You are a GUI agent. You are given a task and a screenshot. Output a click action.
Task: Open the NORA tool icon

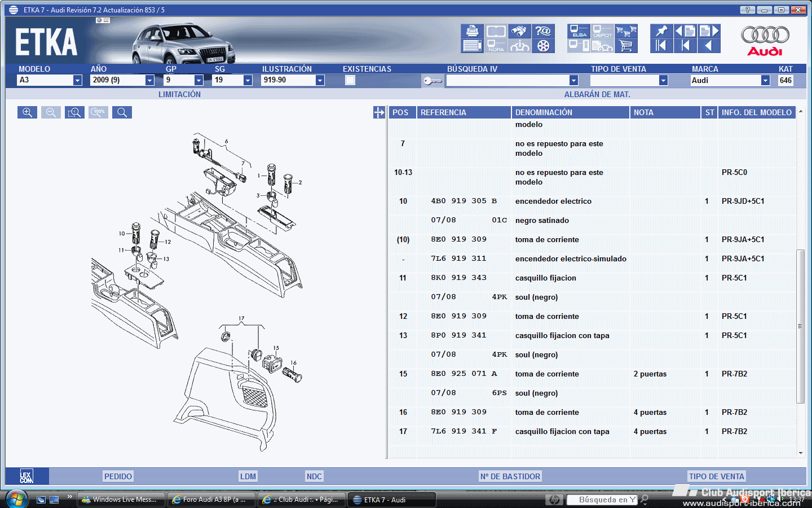click(x=496, y=46)
